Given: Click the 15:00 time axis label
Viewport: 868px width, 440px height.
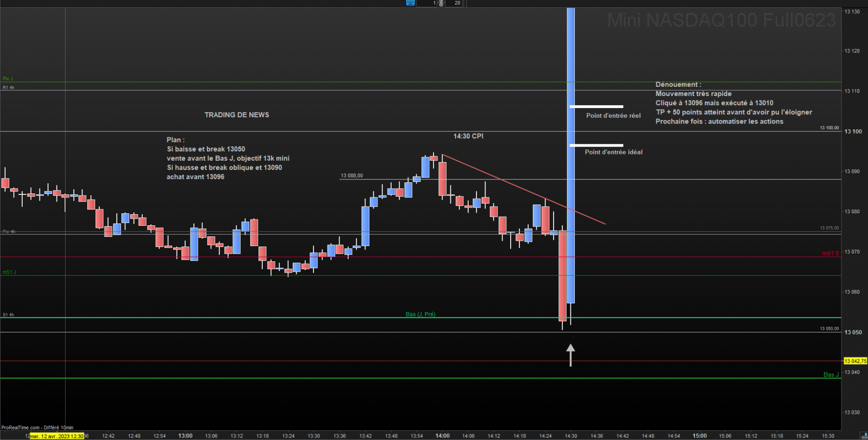Looking at the screenshot, I should pyautogui.click(x=700, y=436).
